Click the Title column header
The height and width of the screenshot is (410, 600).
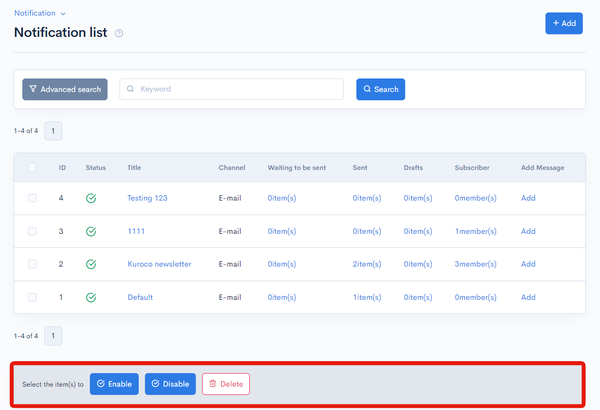(134, 168)
